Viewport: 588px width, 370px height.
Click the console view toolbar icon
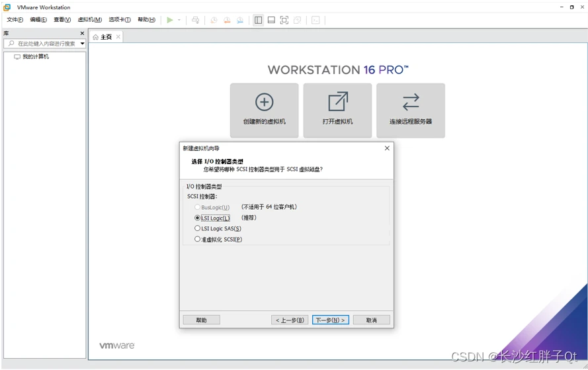[x=315, y=20]
